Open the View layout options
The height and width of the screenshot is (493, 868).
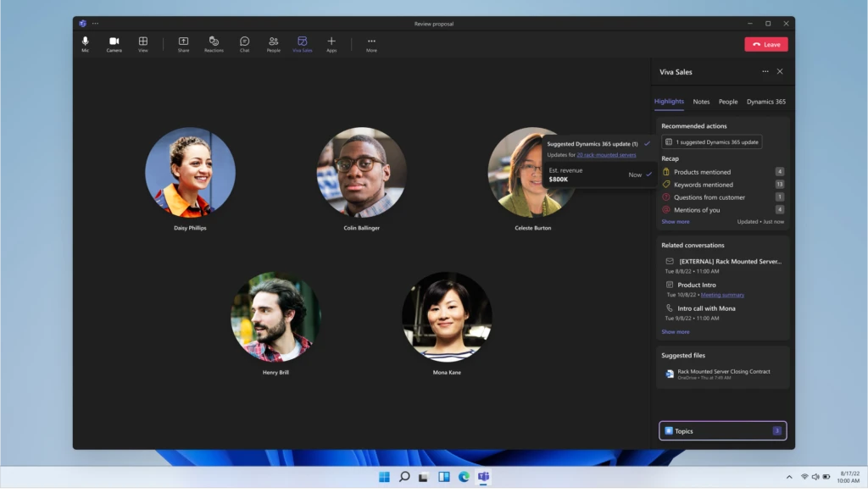click(142, 42)
